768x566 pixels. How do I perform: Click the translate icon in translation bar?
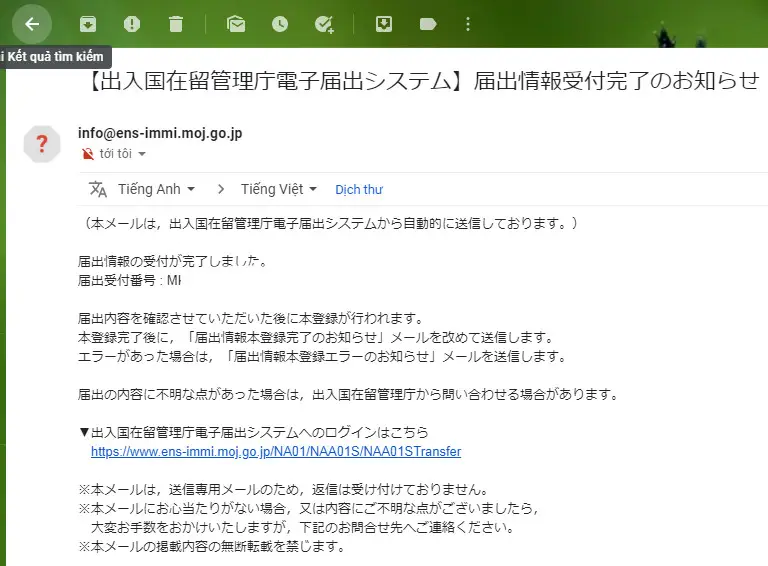pos(97,189)
